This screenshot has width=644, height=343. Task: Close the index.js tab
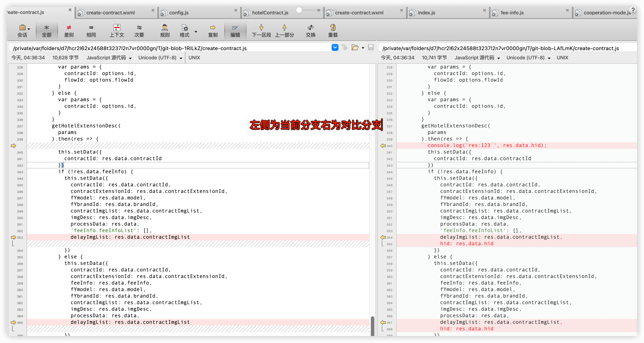pos(484,10)
